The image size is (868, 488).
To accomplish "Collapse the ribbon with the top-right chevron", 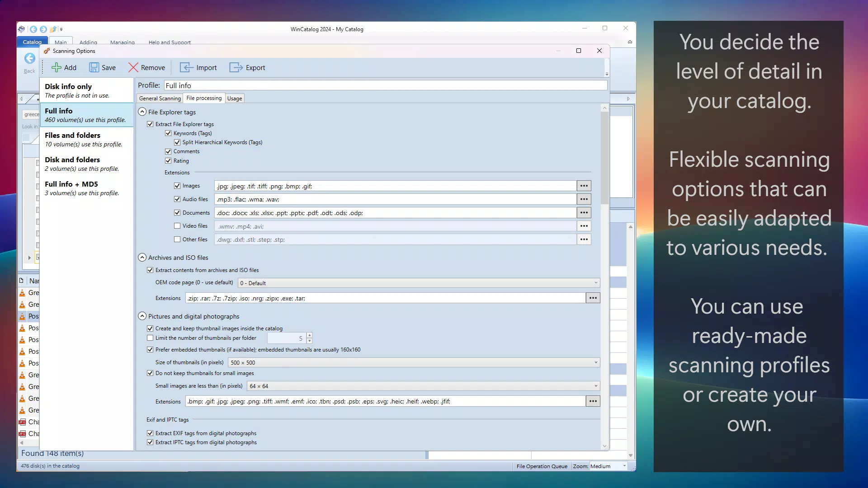I will click(630, 42).
